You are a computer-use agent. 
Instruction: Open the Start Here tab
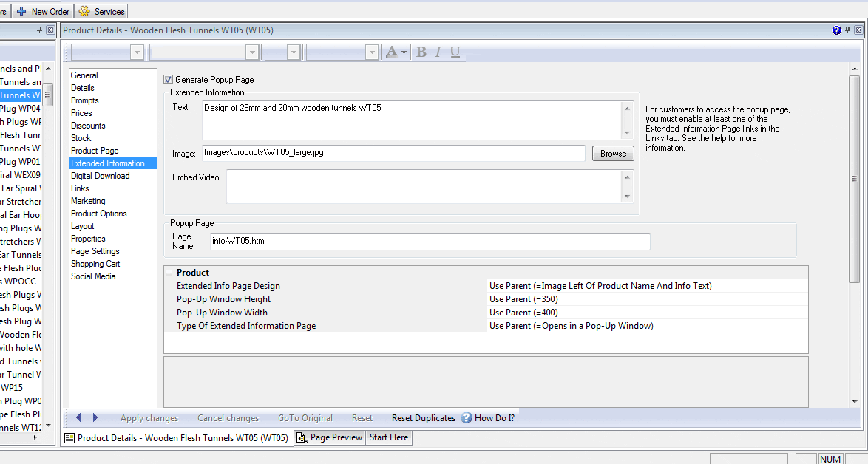coord(388,437)
